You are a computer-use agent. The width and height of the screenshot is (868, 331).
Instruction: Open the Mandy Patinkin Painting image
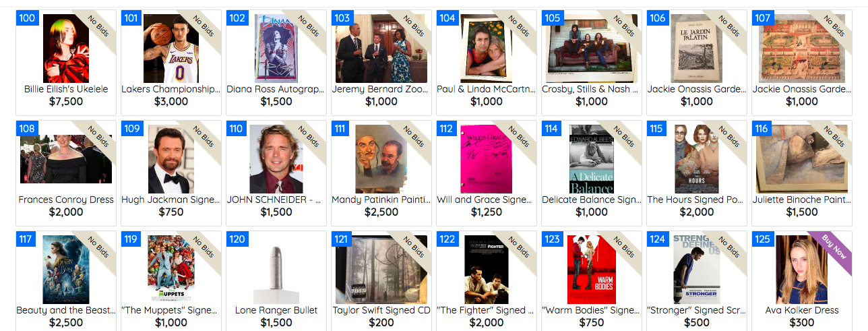(381, 159)
